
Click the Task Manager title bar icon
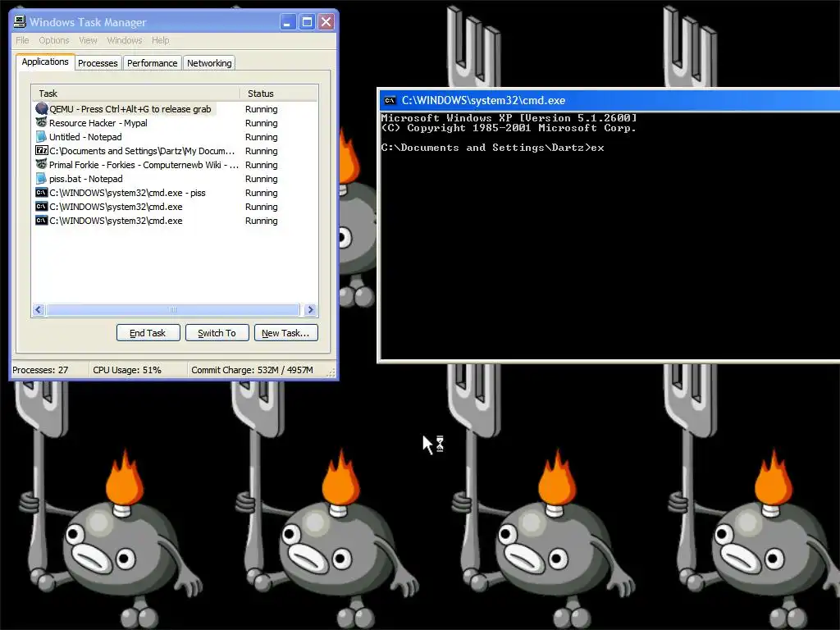20,22
